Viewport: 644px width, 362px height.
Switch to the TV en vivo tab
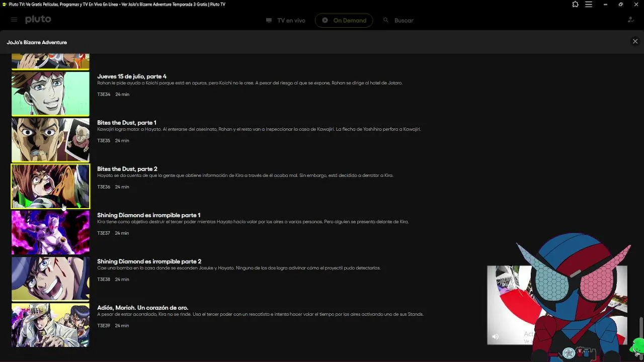[x=285, y=21]
